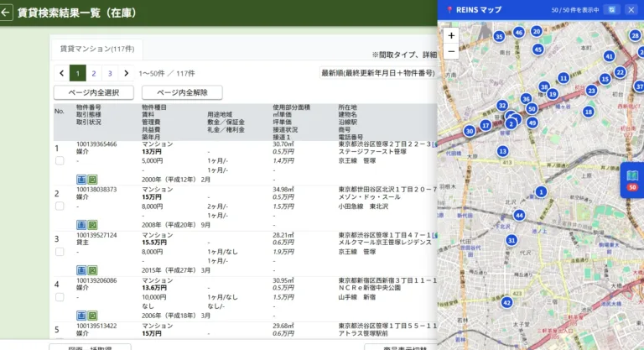Click building name アトラス笹塚駅前
This screenshot has width=644, height=350.
tap(363, 333)
